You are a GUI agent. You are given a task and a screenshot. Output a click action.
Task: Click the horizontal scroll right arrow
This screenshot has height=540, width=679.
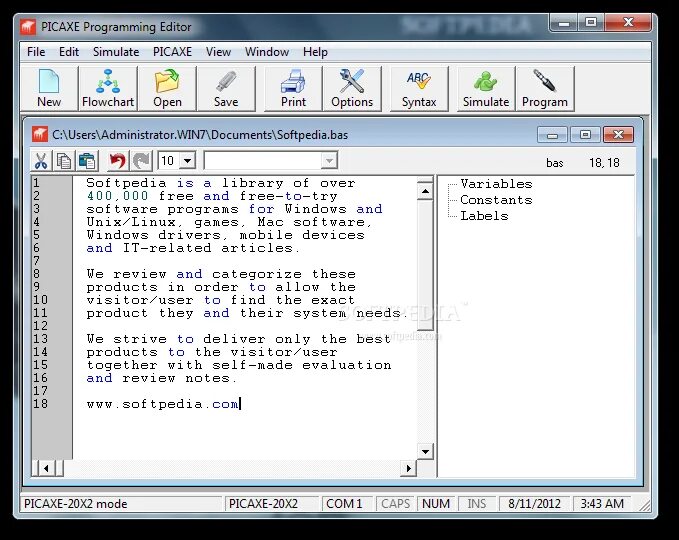[x=408, y=468]
